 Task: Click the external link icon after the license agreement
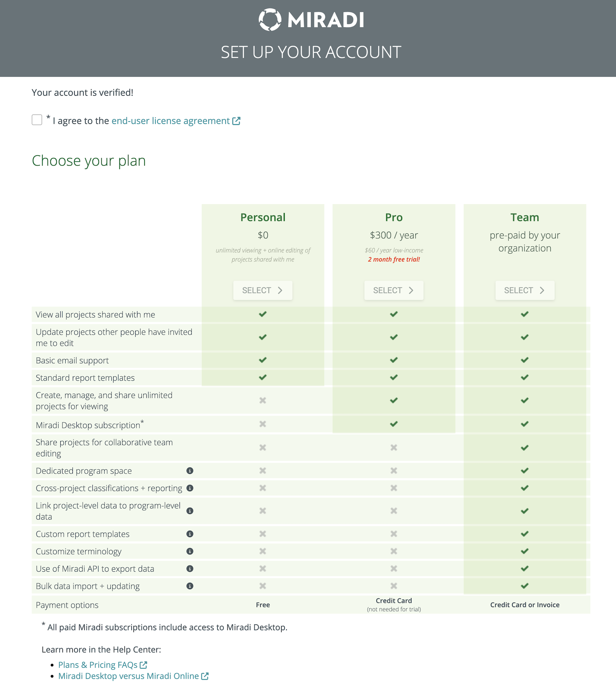236,121
